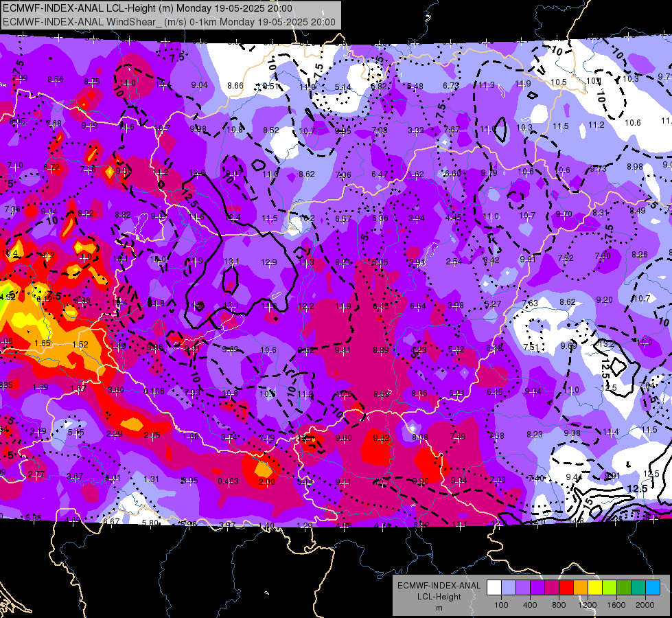Image resolution: width=672 pixels, height=618 pixels.
Task: Click the grid value 8.31
Action: pos(601,212)
